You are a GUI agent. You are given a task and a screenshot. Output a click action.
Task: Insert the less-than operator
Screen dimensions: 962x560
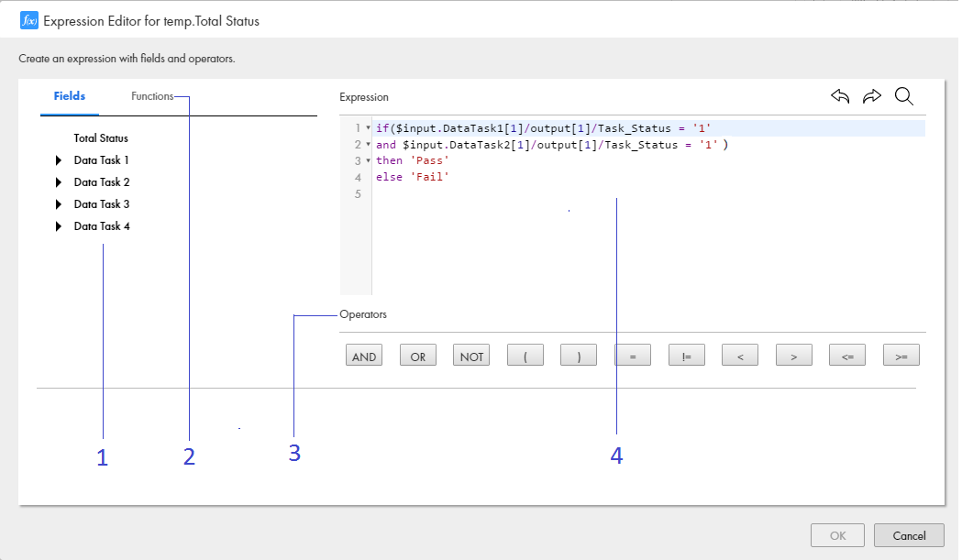[x=740, y=355]
